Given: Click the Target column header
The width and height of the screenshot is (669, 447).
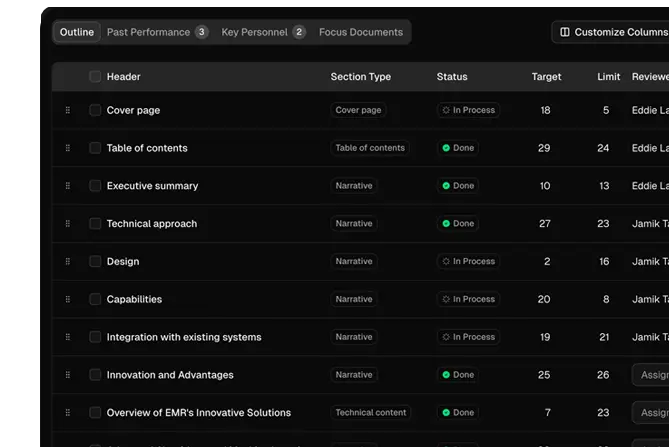Looking at the screenshot, I should (x=546, y=77).
